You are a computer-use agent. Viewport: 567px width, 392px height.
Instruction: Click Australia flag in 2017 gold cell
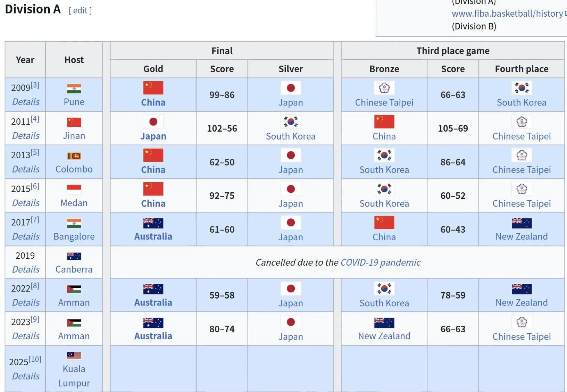[x=153, y=223]
